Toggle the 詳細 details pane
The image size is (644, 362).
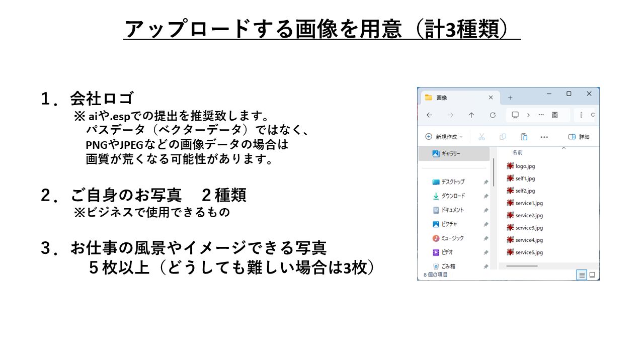(x=579, y=137)
